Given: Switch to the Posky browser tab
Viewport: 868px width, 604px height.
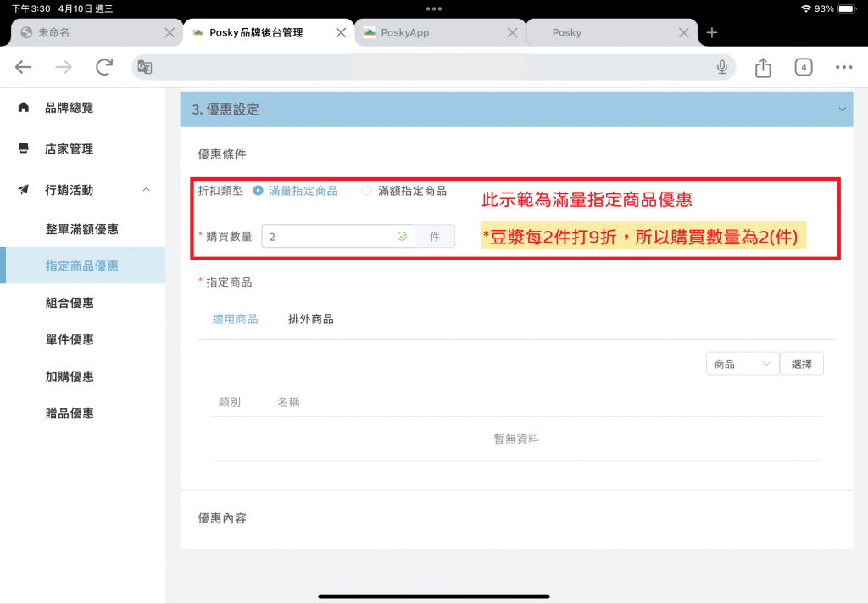Looking at the screenshot, I should [x=612, y=33].
